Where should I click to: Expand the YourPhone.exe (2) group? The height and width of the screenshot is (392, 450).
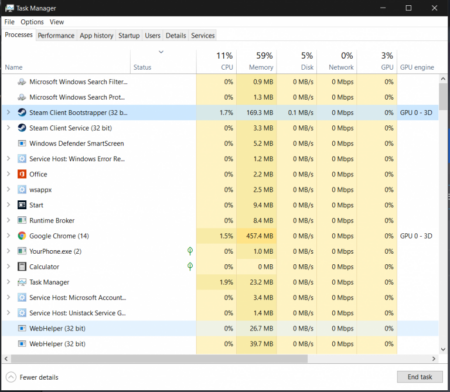9,251
